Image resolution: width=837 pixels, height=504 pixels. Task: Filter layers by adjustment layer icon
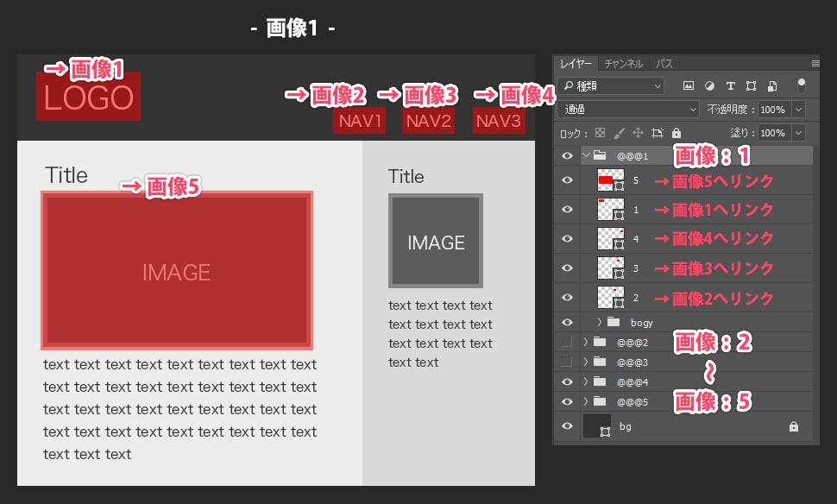709,86
